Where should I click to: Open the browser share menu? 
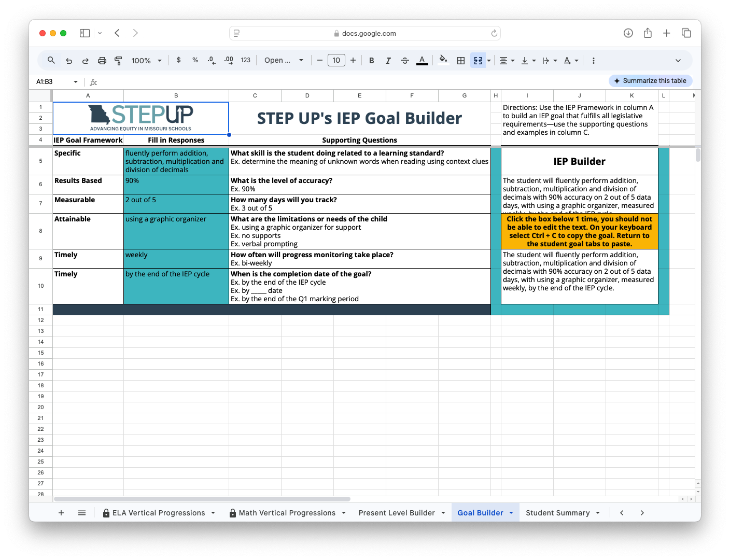click(x=648, y=33)
